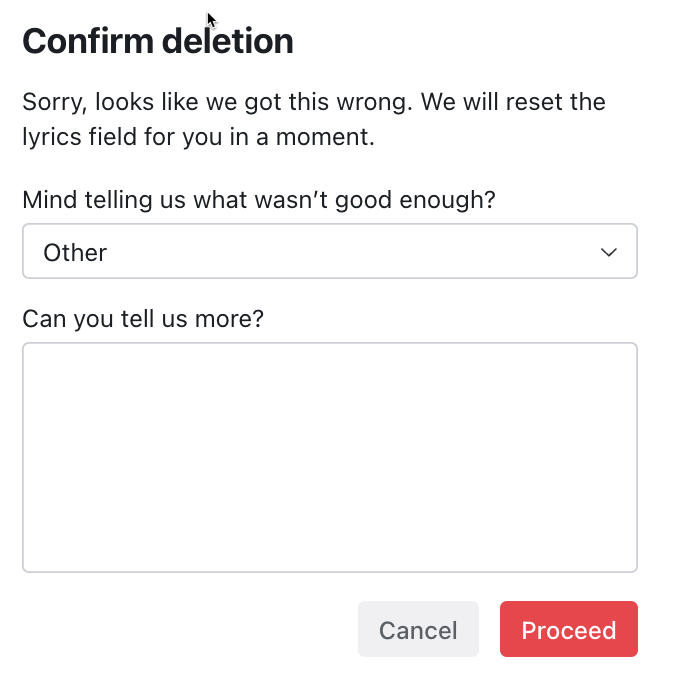Click the 'Other' text in the reason selector
This screenshot has height=687, width=673.
pyautogui.click(x=75, y=252)
